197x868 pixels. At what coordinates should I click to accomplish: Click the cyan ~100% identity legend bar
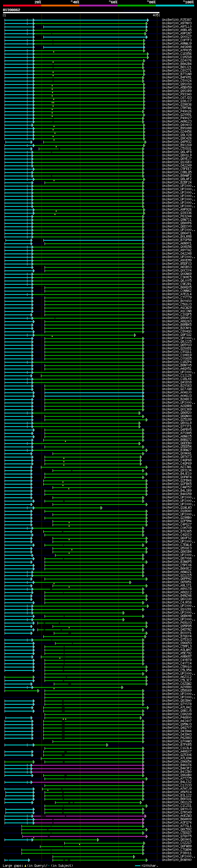coord(175,6)
